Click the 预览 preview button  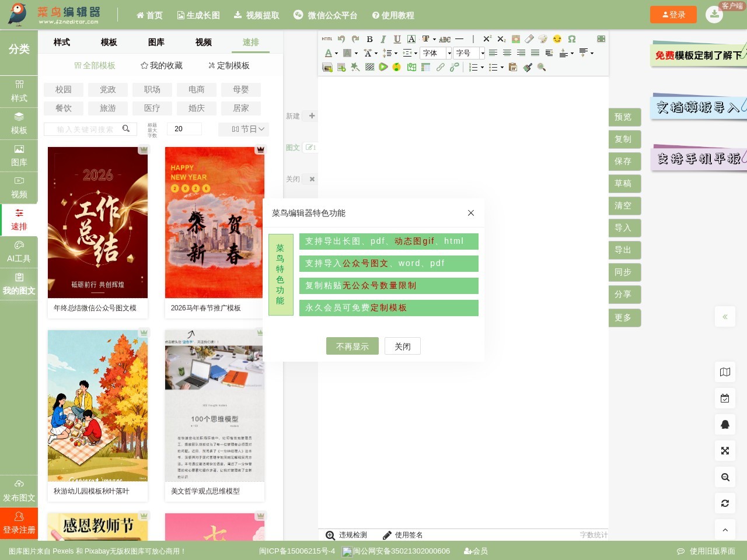pos(624,117)
